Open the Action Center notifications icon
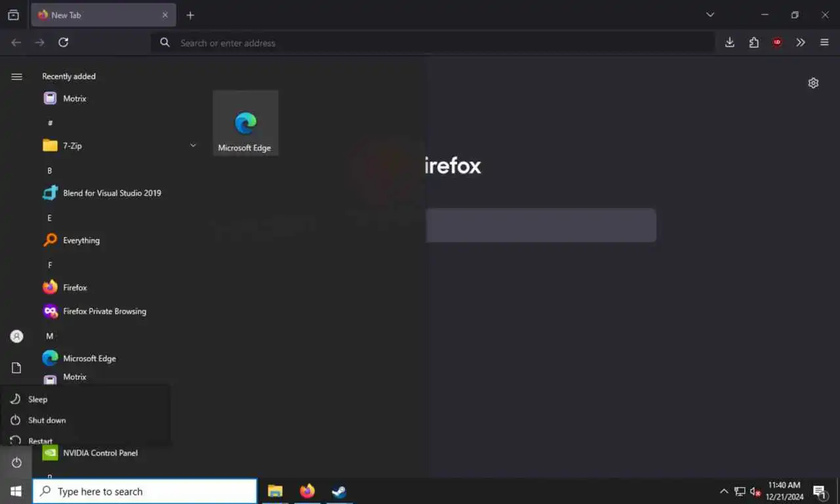Viewport: 840px width, 504px height. 820,491
